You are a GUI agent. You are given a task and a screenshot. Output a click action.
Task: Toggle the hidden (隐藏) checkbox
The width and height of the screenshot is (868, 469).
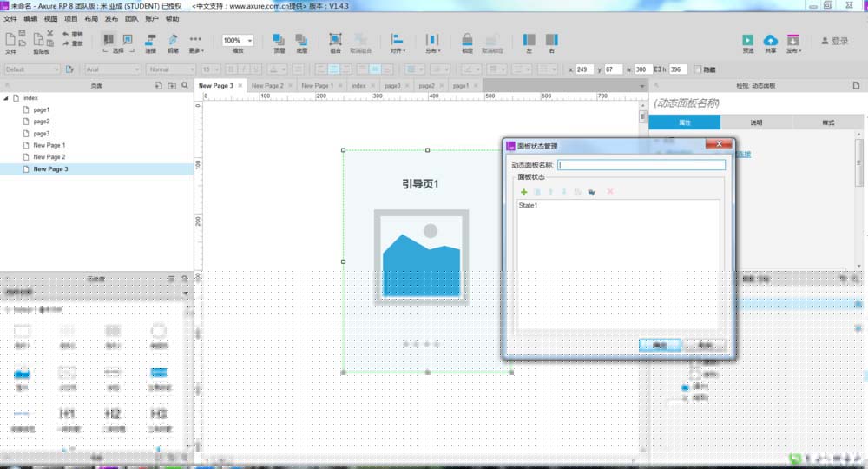click(x=698, y=69)
